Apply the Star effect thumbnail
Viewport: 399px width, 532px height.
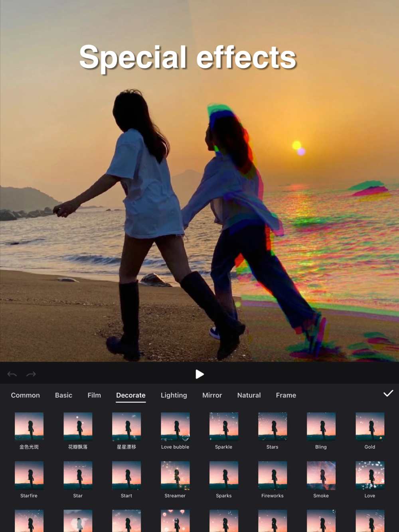click(x=78, y=475)
